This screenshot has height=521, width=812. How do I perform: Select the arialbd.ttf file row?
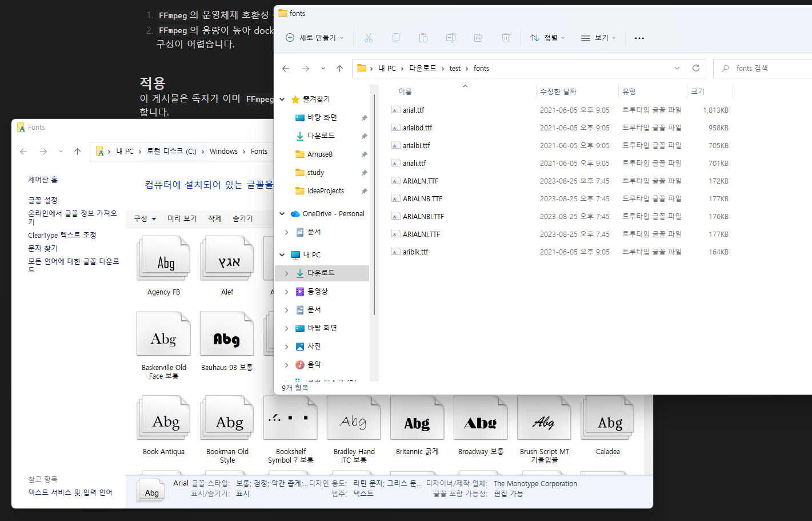560,128
